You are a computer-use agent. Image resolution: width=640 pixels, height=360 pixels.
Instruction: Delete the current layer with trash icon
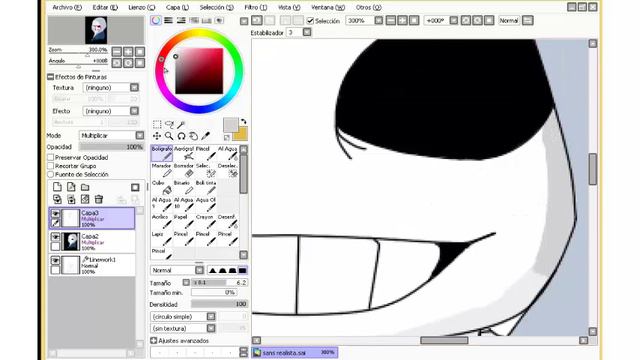(x=98, y=199)
